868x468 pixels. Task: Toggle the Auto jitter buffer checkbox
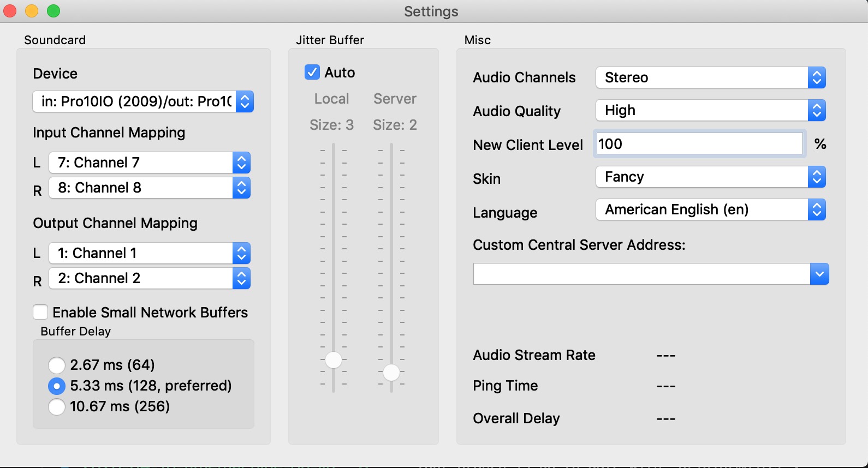coord(312,72)
